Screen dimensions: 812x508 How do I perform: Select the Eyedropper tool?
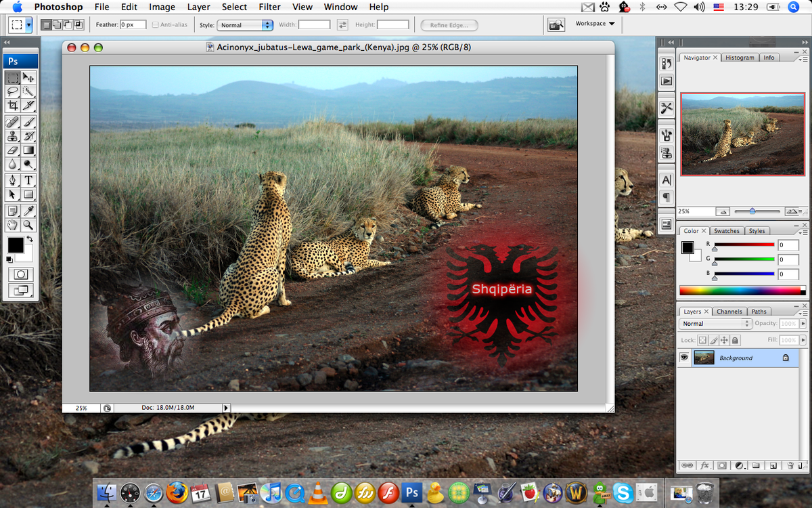pos(28,211)
